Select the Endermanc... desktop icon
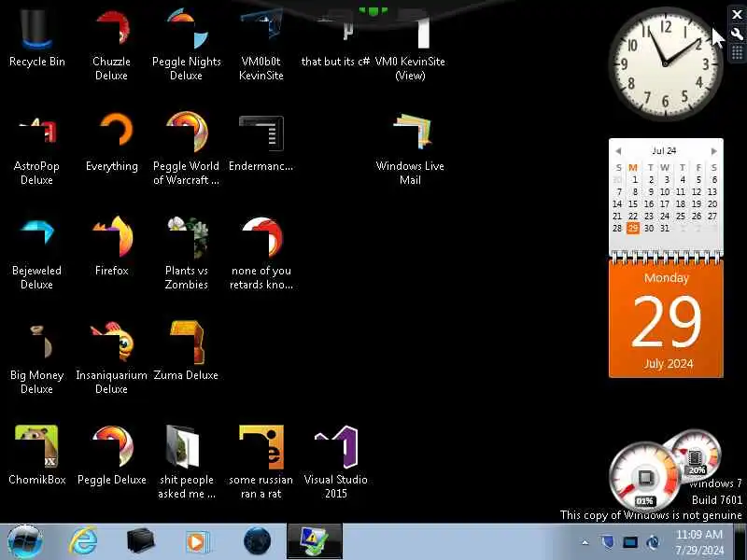This screenshot has width=747, height=560. 261,143
